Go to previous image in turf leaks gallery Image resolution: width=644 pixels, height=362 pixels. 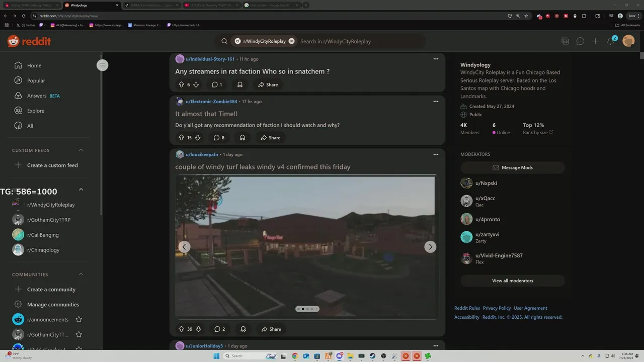185,246
